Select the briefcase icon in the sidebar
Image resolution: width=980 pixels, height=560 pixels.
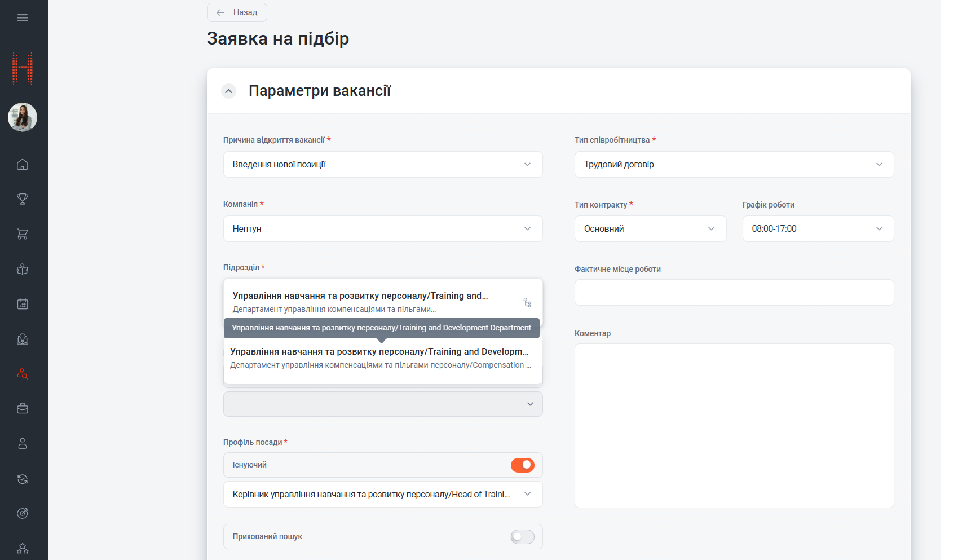tap(23, 408)
